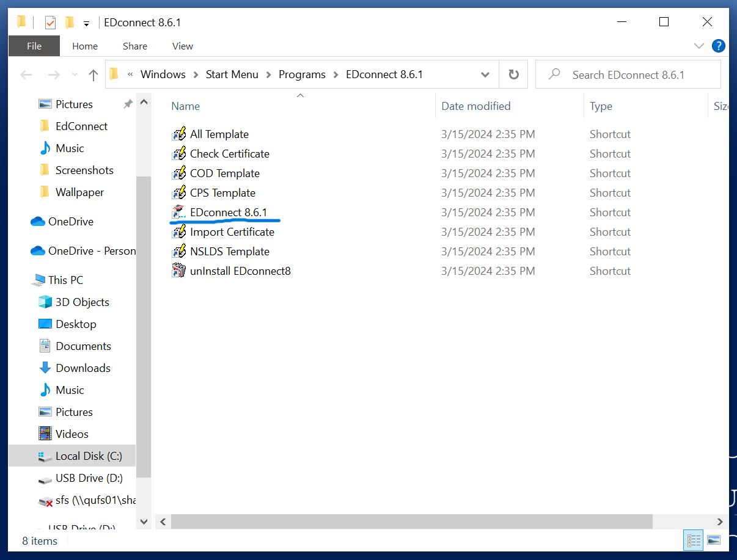Open Music under This PC

point(61,390)
